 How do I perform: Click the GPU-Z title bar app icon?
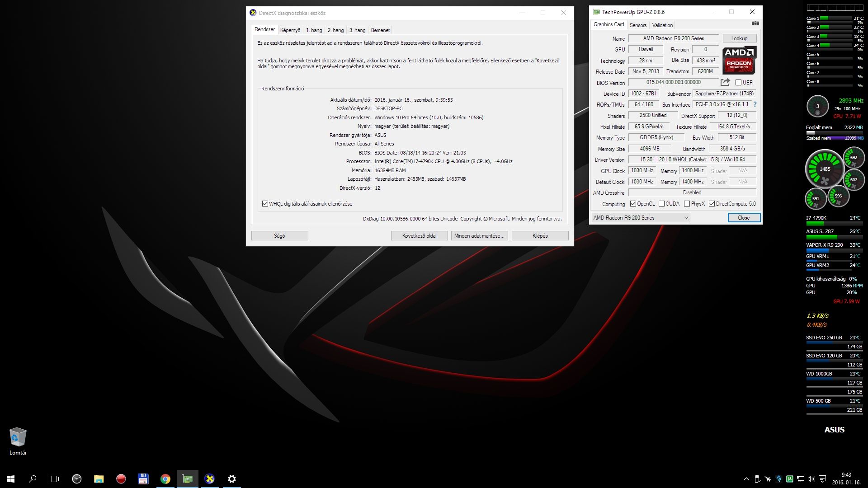(596, 12)
